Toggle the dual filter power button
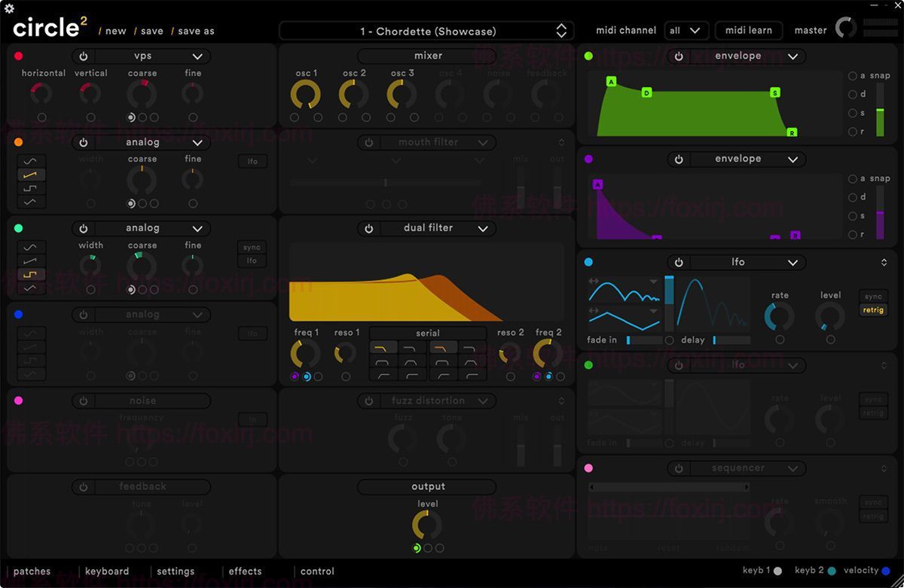This screenshot has height=588, width=904. 368,228
